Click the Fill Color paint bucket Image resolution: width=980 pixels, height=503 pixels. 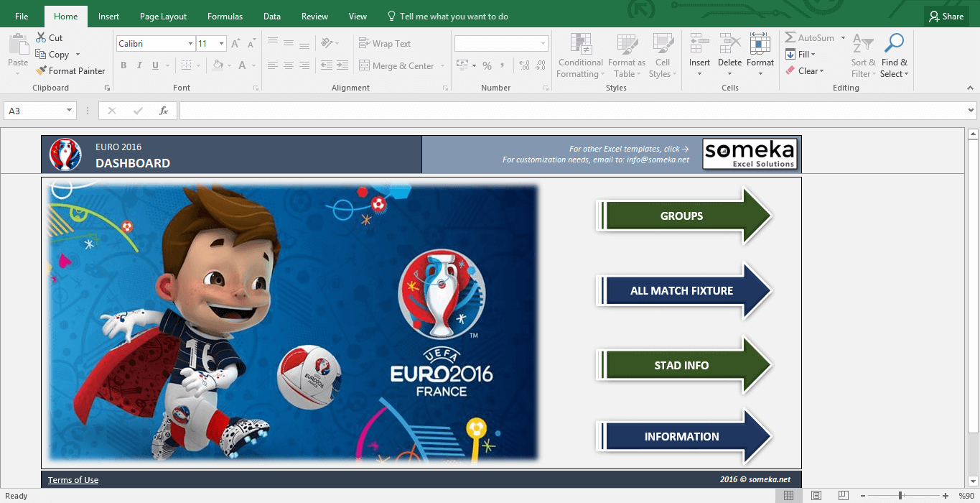(218, 65)
